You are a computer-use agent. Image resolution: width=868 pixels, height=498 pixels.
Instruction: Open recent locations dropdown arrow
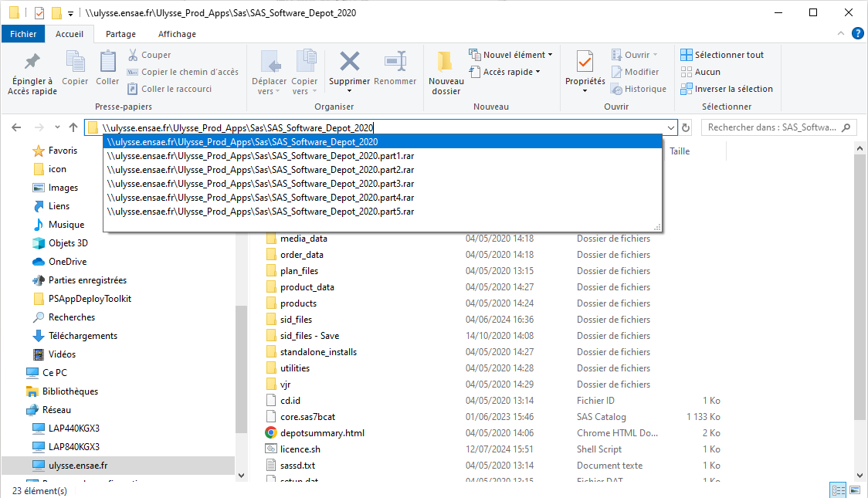pyautogui.click(x=57, y=127)
